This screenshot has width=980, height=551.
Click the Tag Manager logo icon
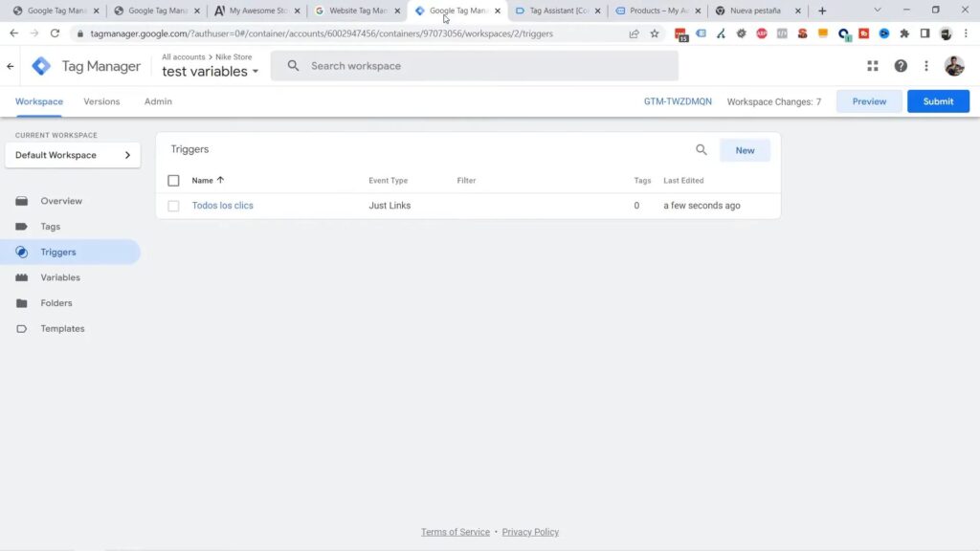[x=41, y=66]
